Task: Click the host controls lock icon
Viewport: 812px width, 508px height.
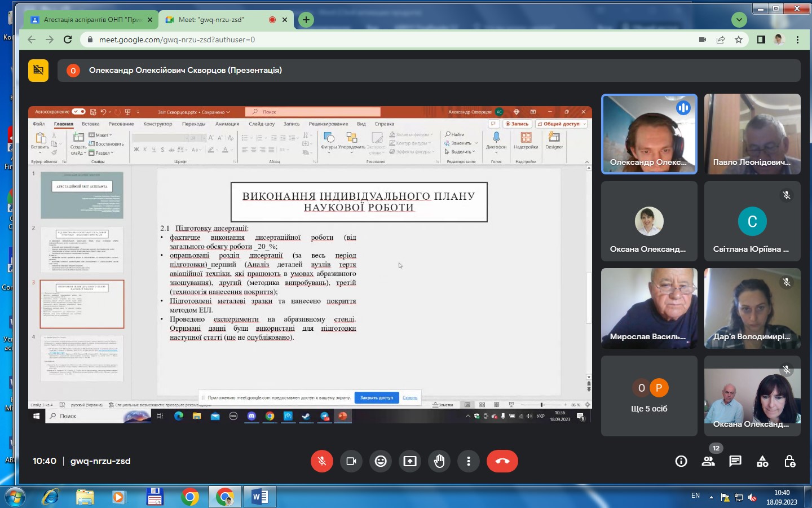Action: pyautogui.click(x=789, y=461)
